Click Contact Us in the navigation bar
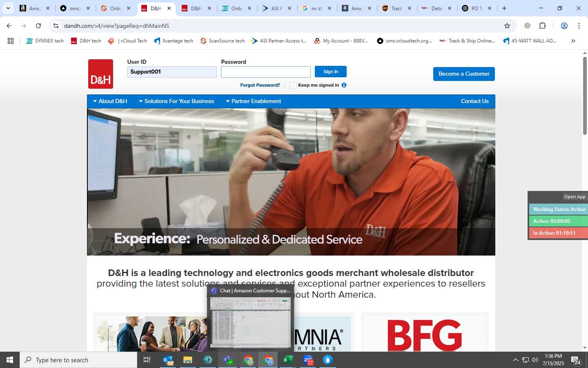The height and width of the screenshot is (368, 588). tap(474, 101)
